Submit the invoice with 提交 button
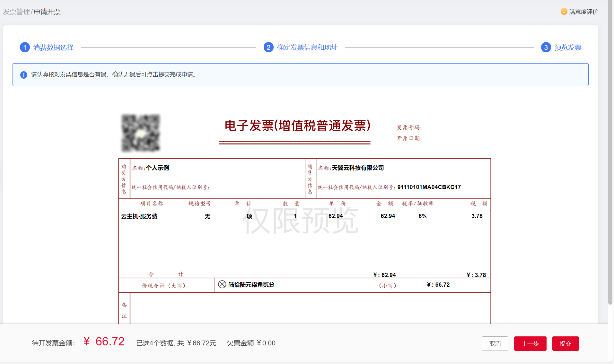Screen dimensions: 614x364 (565, 343)
